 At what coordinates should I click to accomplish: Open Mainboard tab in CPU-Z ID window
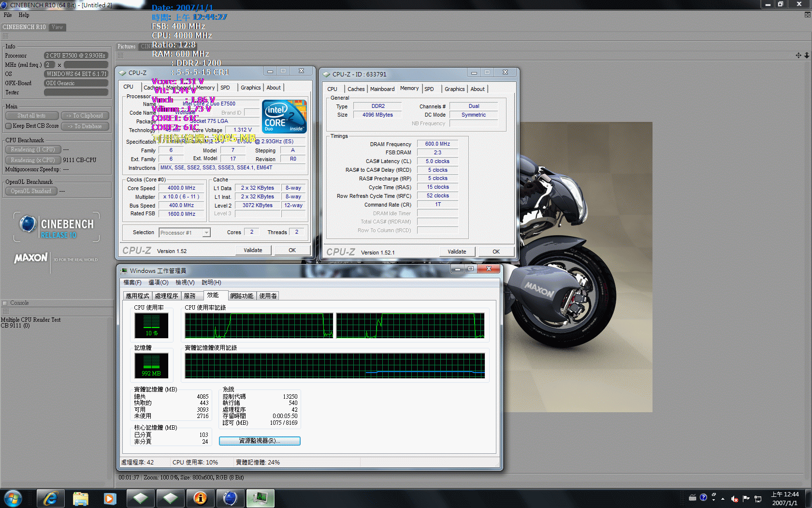click(x=382, y=89)
